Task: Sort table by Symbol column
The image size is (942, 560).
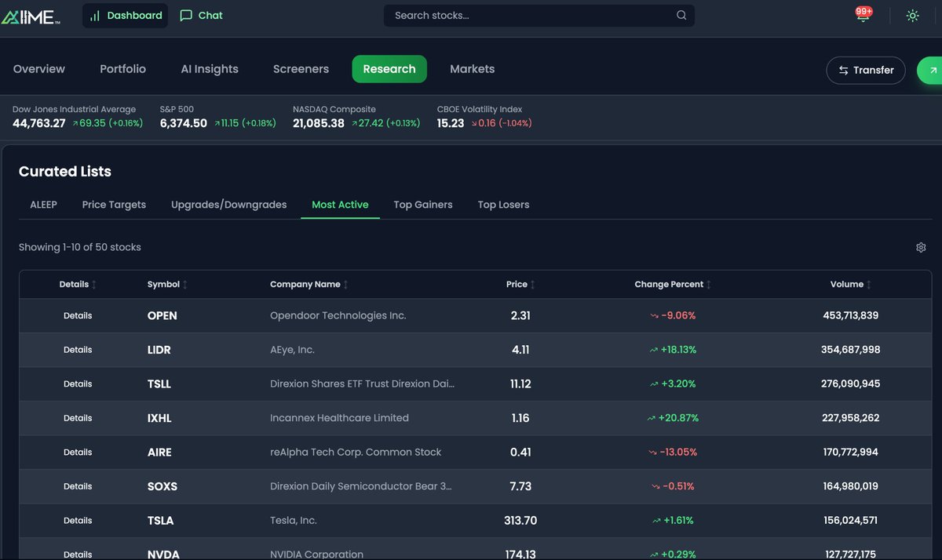Action: 167,285
